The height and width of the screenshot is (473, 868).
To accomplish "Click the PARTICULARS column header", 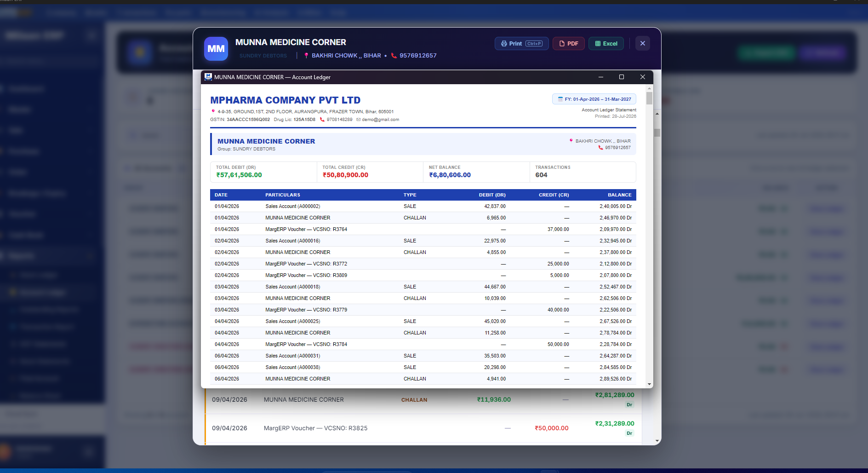I will click(283, 195).
